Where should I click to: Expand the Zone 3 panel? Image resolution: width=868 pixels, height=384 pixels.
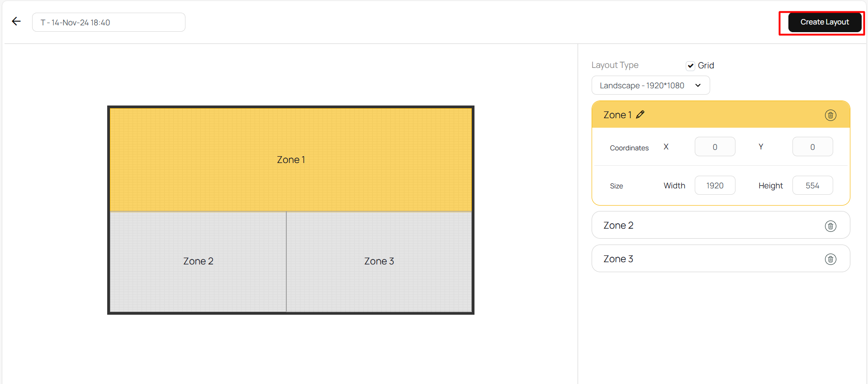point(706,259)
